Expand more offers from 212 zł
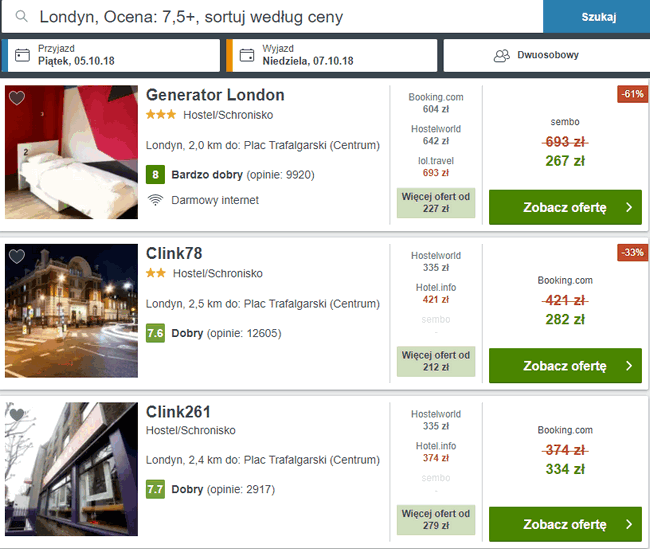Image resolution: width=650 pixels, height=549 pixels. point(436,361)
